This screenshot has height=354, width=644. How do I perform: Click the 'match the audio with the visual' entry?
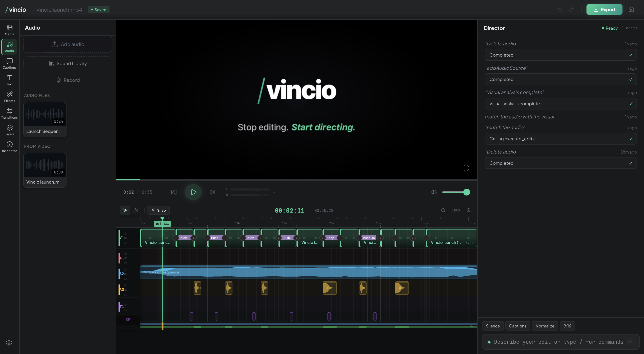pos(519,117)
